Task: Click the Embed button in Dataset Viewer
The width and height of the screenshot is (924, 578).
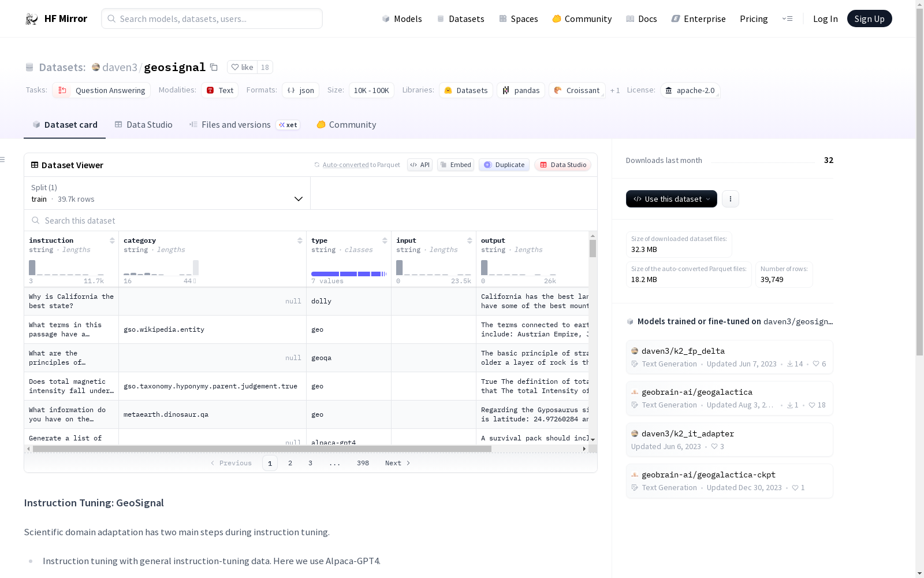Action: pyautogui.click(x=455, y=165)
